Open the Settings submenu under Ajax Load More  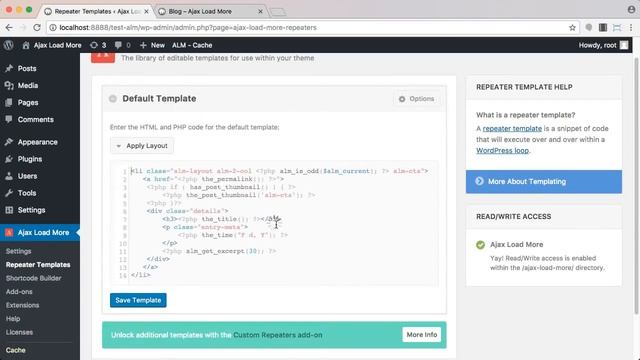coord(18,251)
